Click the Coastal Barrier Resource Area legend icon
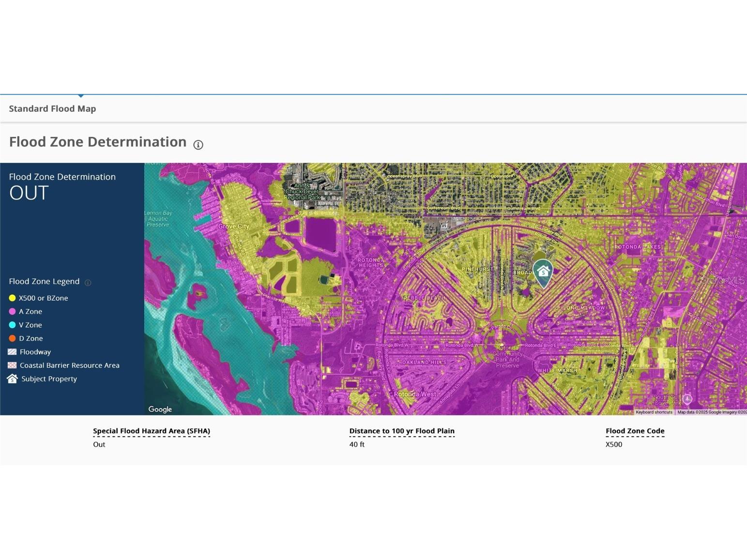The height and width of the screenshot is (560, 747). tap(13, 365)
